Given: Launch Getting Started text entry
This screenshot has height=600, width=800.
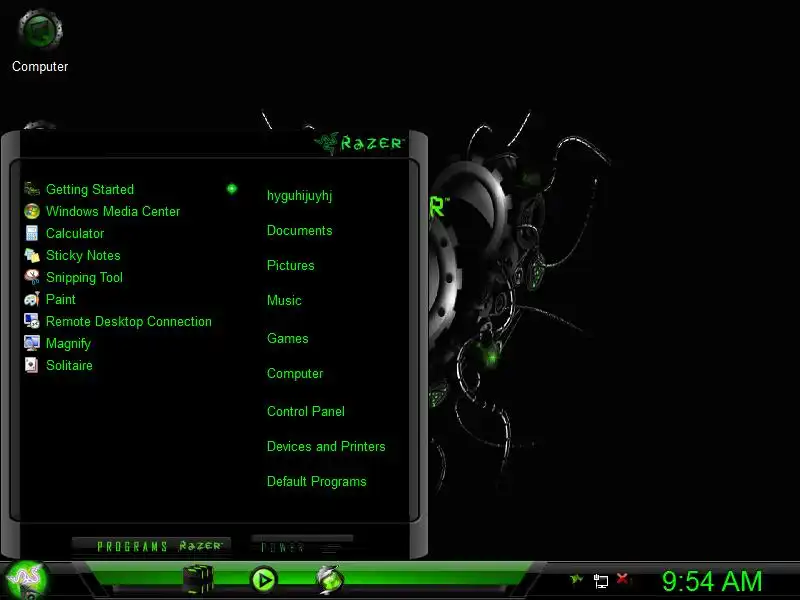Looking at the screenshot, I should 90,189.
